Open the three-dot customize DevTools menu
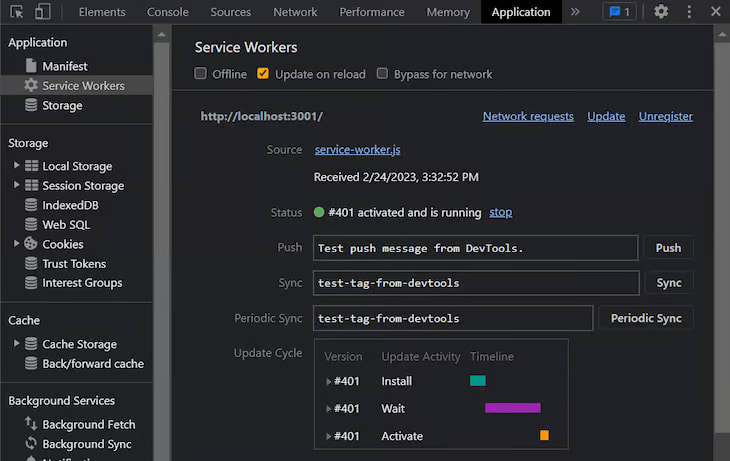Screen dimensions: 730x461 tap(689, 12)
